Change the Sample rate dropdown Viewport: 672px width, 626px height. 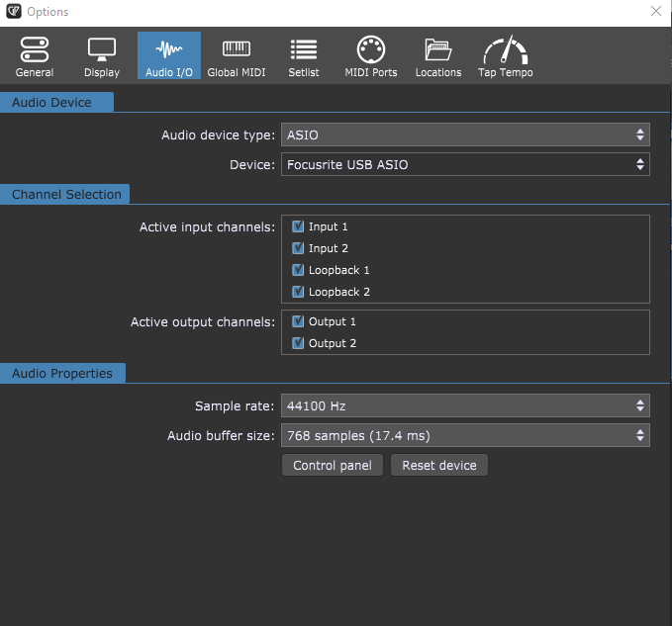tap(465, 405)
